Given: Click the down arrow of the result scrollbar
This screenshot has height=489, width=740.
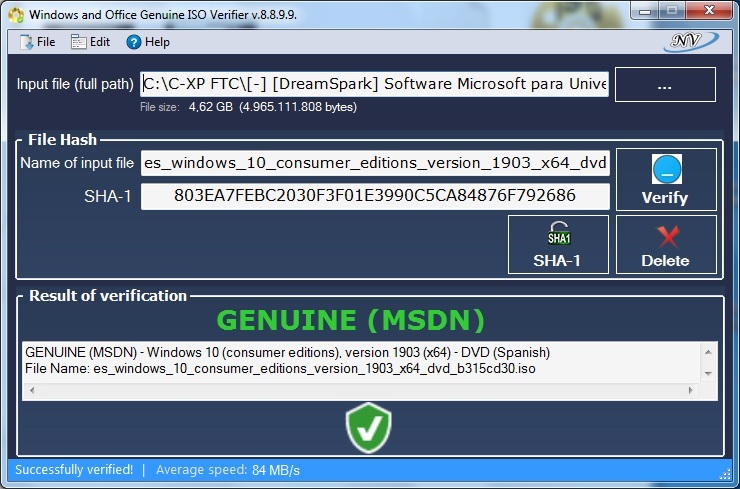Looking at the screenshot, I should pos(709,373).
